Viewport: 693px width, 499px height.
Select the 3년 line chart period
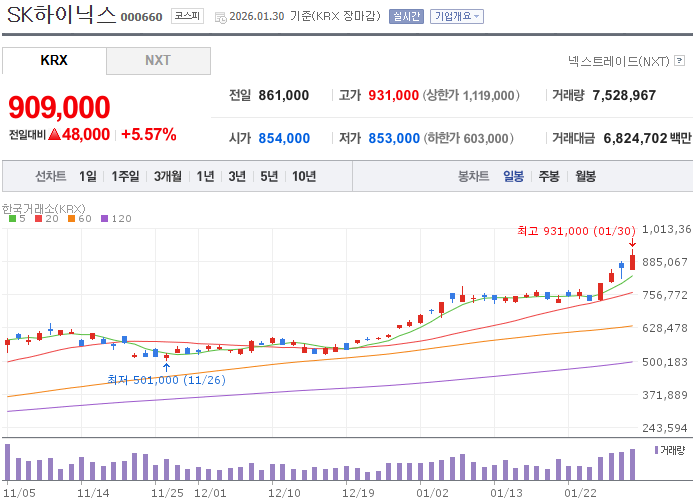click(x=237, y=176)
